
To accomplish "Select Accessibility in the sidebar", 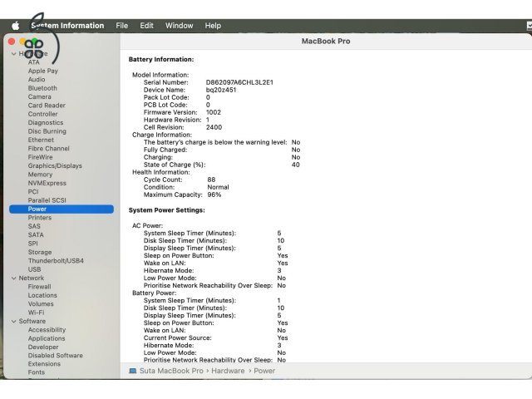I will point(47,330).
